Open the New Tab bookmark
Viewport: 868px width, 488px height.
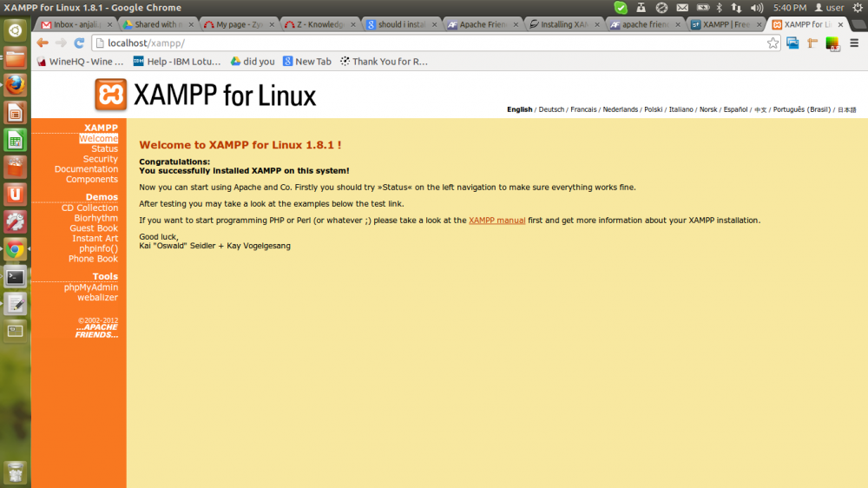click(307, 62)
